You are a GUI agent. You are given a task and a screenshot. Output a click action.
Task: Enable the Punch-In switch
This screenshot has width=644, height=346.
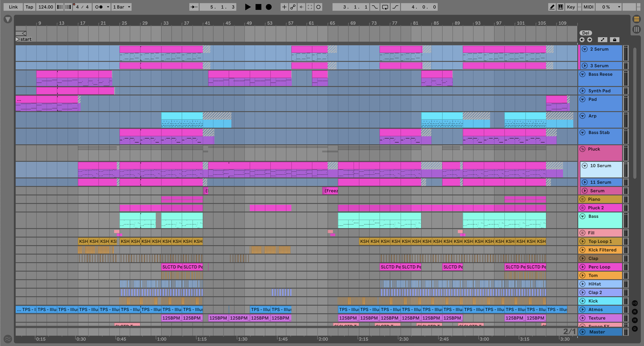(x=375, y=7)
